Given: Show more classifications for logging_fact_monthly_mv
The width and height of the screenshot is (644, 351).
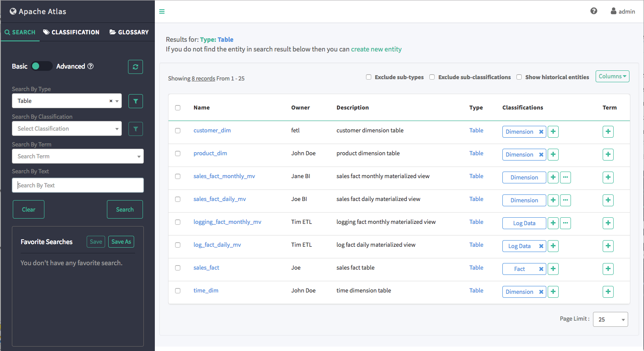Looking at the screenshot, I should tap(566, 223).
